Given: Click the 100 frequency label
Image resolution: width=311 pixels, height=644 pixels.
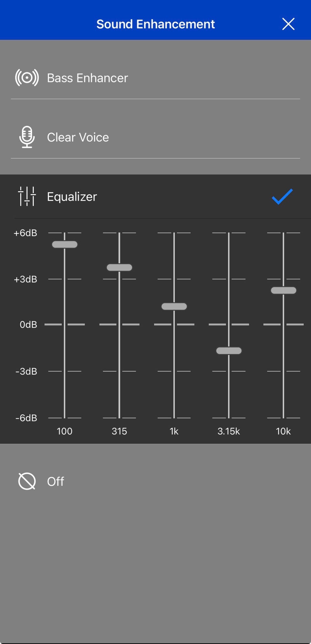Looking at the screenshot, I should (x=64, y=431).
